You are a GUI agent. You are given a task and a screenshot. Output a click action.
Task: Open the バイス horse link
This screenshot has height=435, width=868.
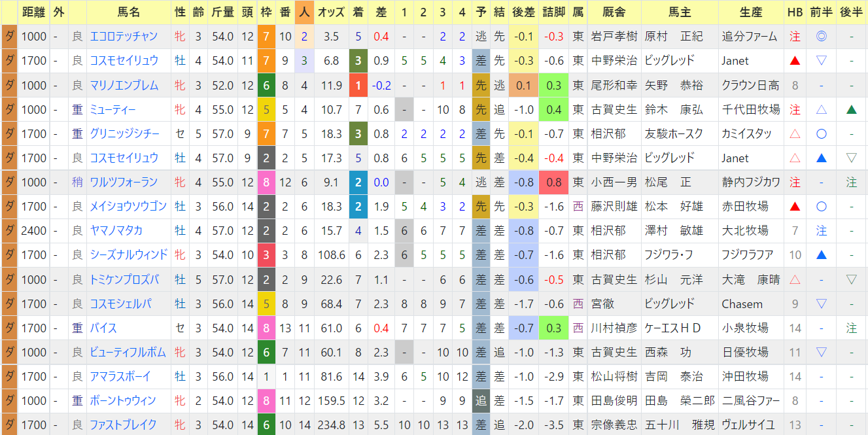coord(103,328)
